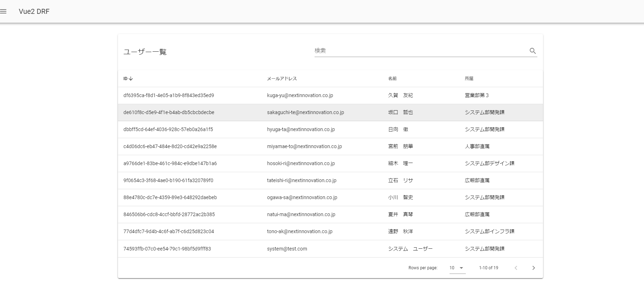Click name 遠野 秋洋

(401, 232)
